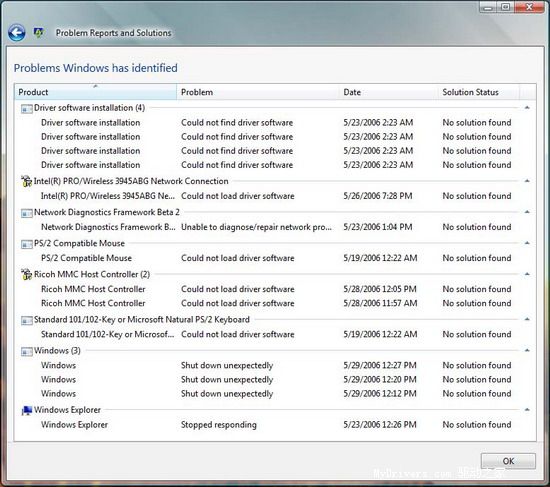Click the OK button
The width and height of the screenshot is (550, 487).
click(x=508, y=461)
